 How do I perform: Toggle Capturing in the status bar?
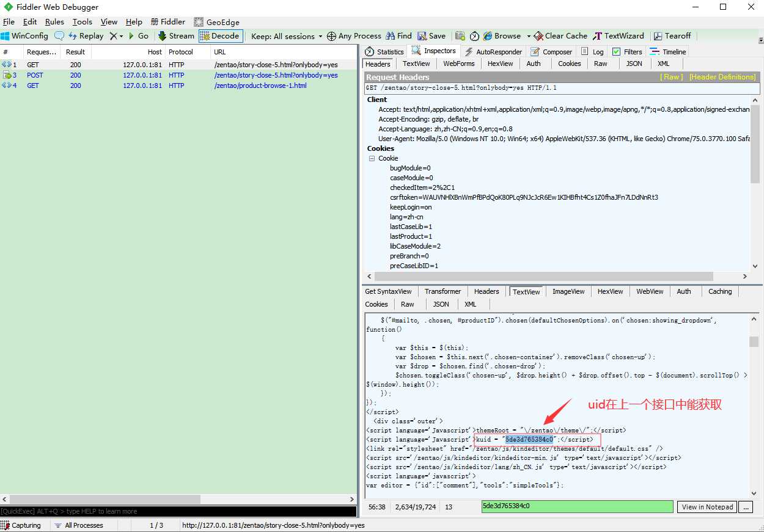[21, 525]
